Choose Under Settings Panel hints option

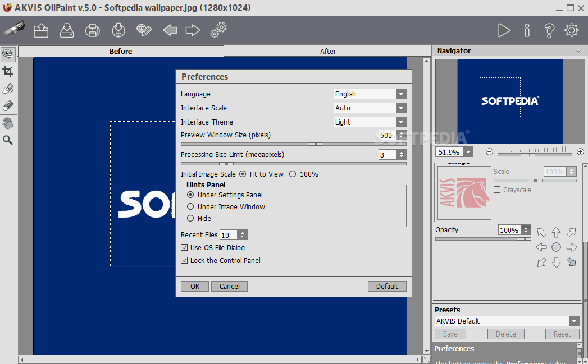(190, 195)
